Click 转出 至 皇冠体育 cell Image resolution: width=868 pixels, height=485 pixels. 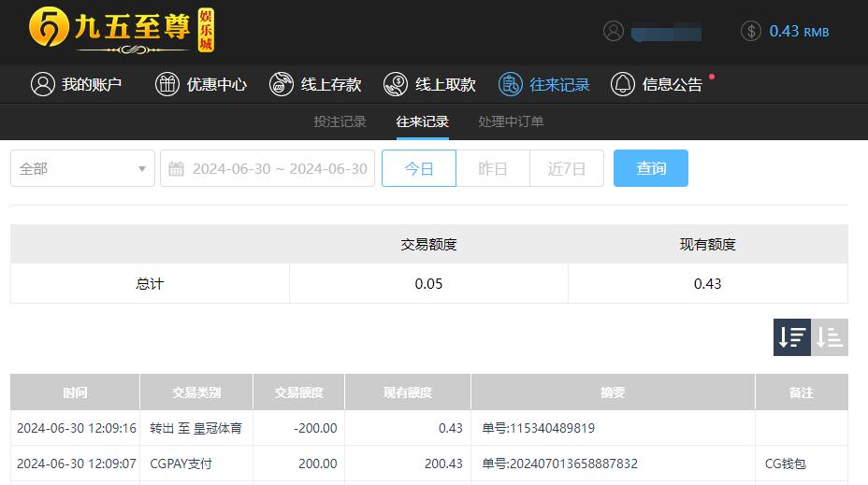[x=196, y=428]
